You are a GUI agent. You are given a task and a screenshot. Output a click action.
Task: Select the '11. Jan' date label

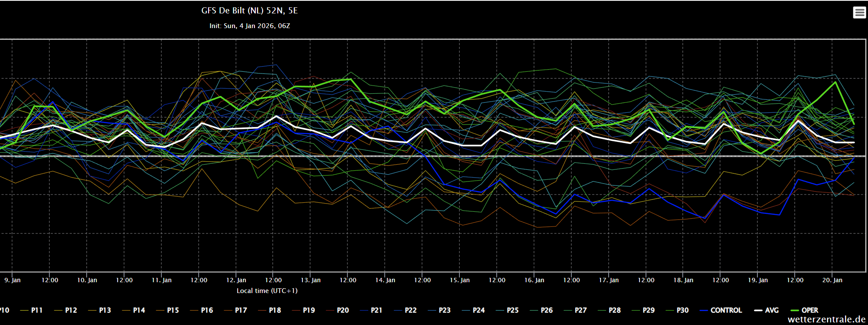[161, 280]
